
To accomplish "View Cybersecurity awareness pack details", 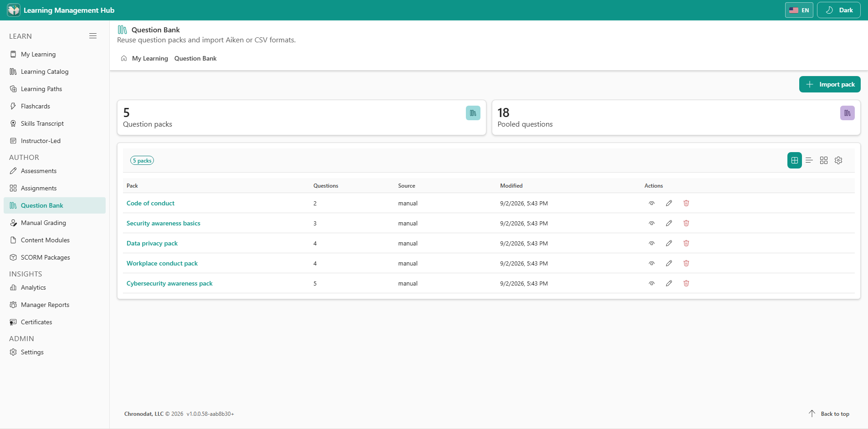I will tap(652, 283).
